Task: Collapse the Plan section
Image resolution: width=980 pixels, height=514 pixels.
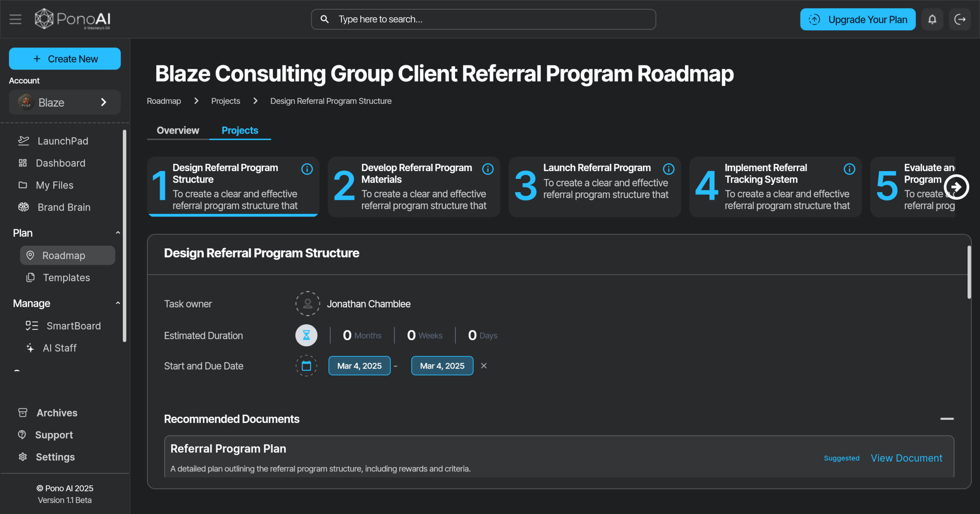Action: 118,233
